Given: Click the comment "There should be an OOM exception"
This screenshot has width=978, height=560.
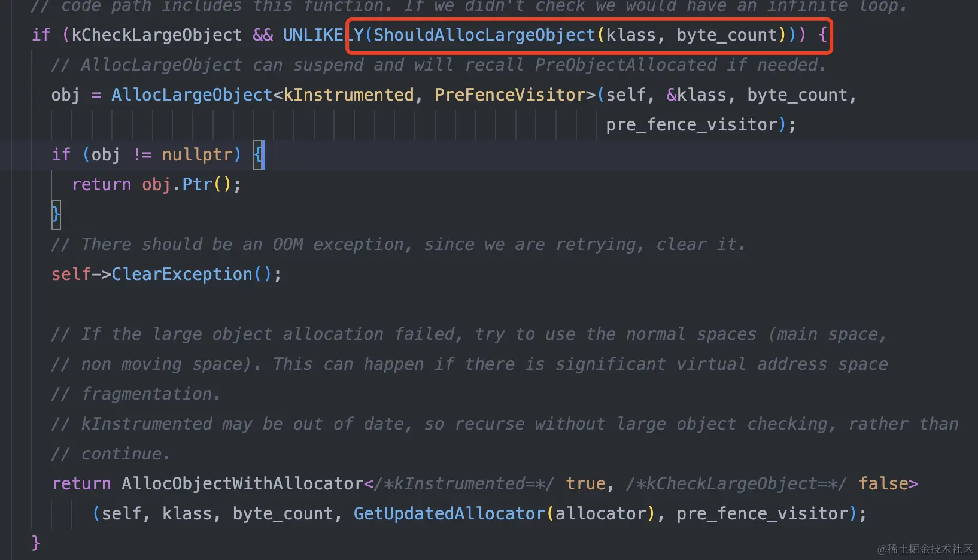Looking at the screenshot, I should [399, 244].
